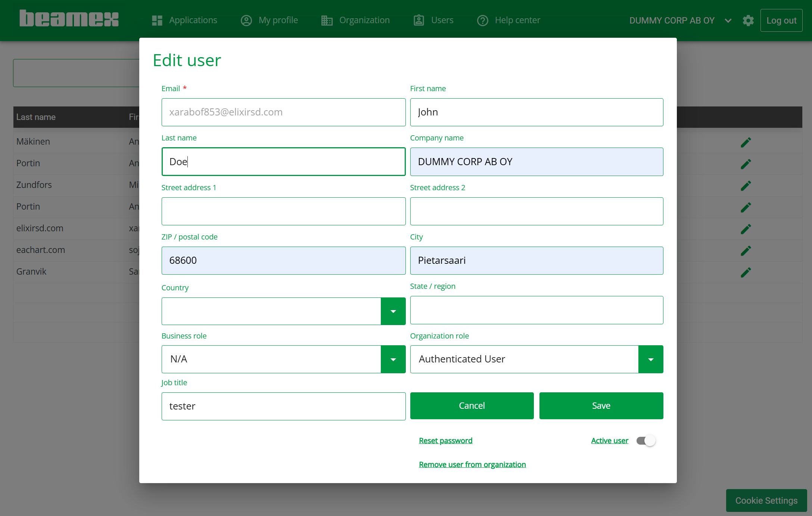This screenshot has width=812, height=516.
Task: Go to My profile
Action: coord(269,20)
